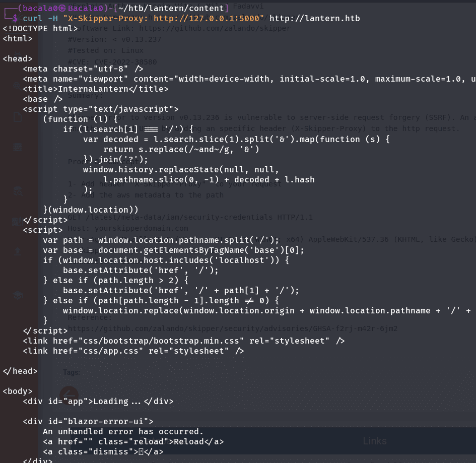Screen dimensions: 476x463
Task: Click the class="reload" Reload anchor line
Action: [133, 442]
